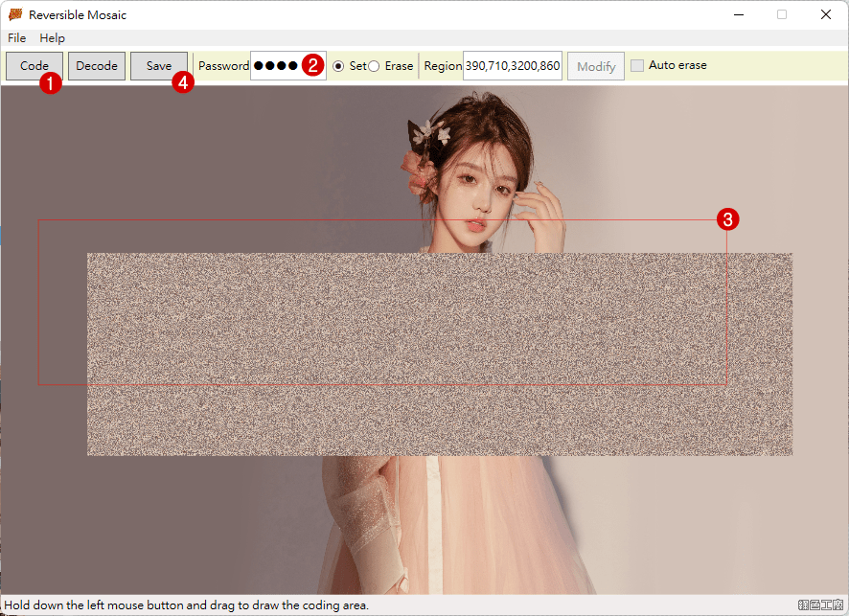Click the watermark logo in bottom-right corner
849x616 pixels.
pyautogui.click(x=821, y=605)
